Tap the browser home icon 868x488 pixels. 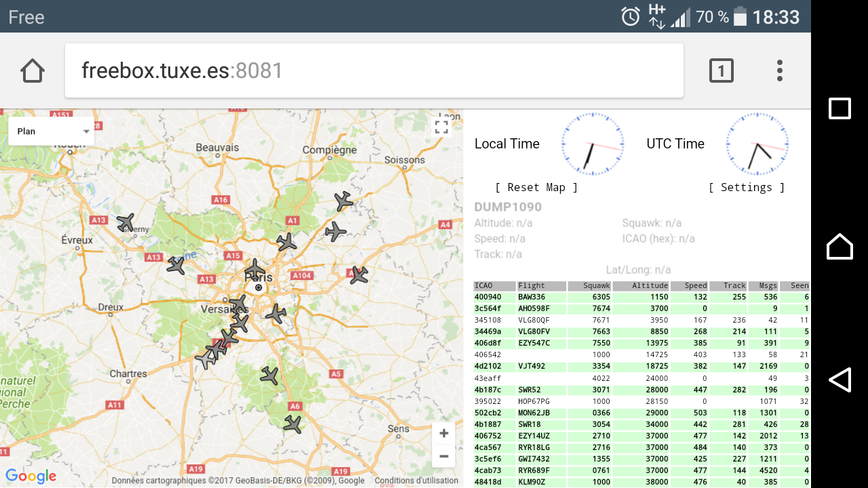[33, 70]
